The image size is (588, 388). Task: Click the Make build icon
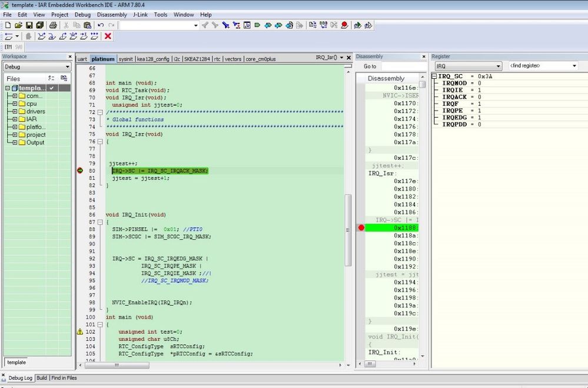tap(323, 25)
